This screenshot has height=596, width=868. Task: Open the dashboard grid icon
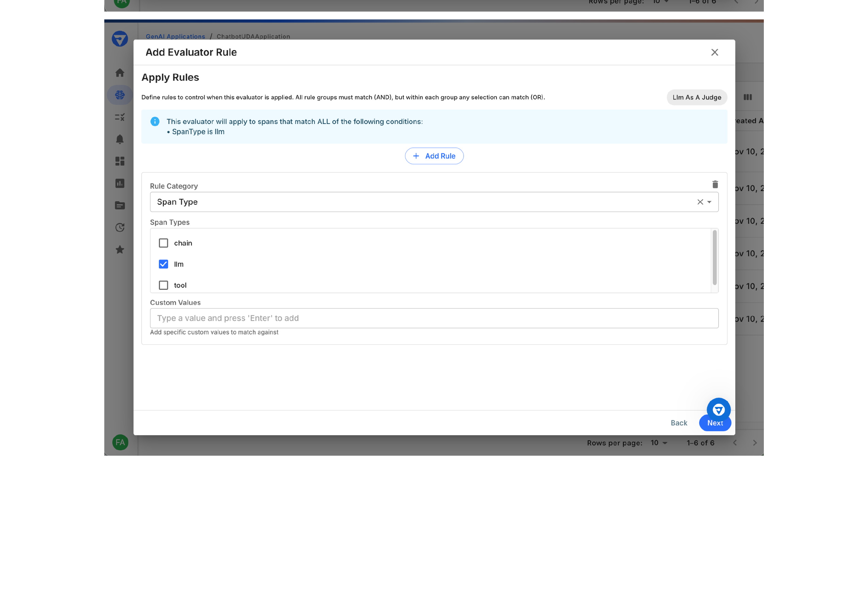[119, 161]
